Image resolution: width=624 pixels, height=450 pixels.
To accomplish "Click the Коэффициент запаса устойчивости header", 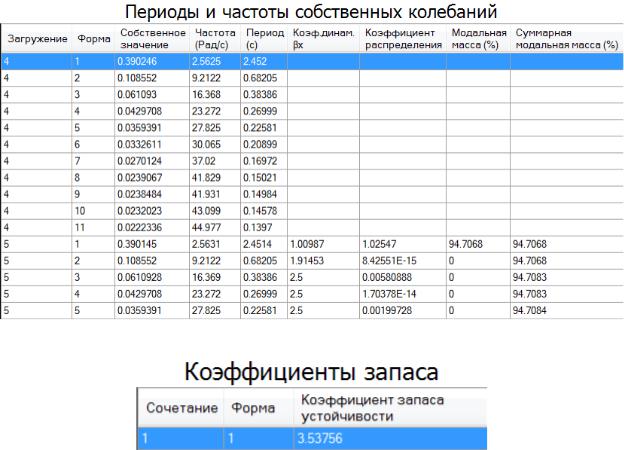I will 390,408.
